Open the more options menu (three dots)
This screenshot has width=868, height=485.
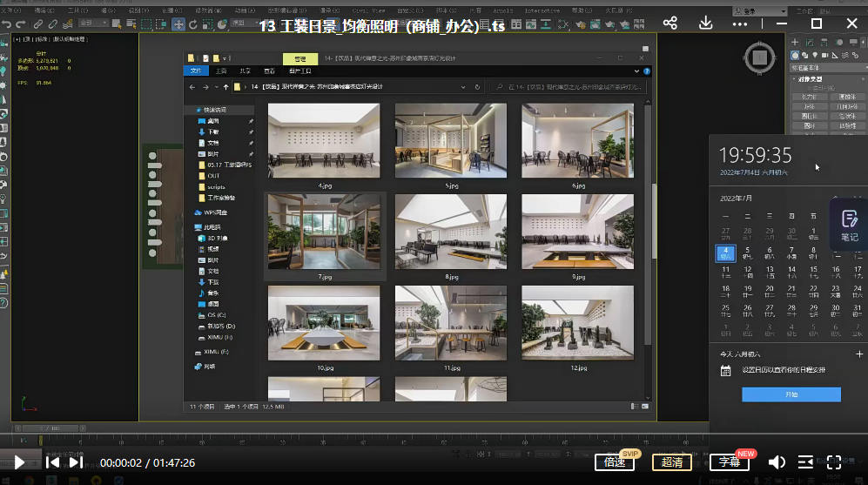740,24
